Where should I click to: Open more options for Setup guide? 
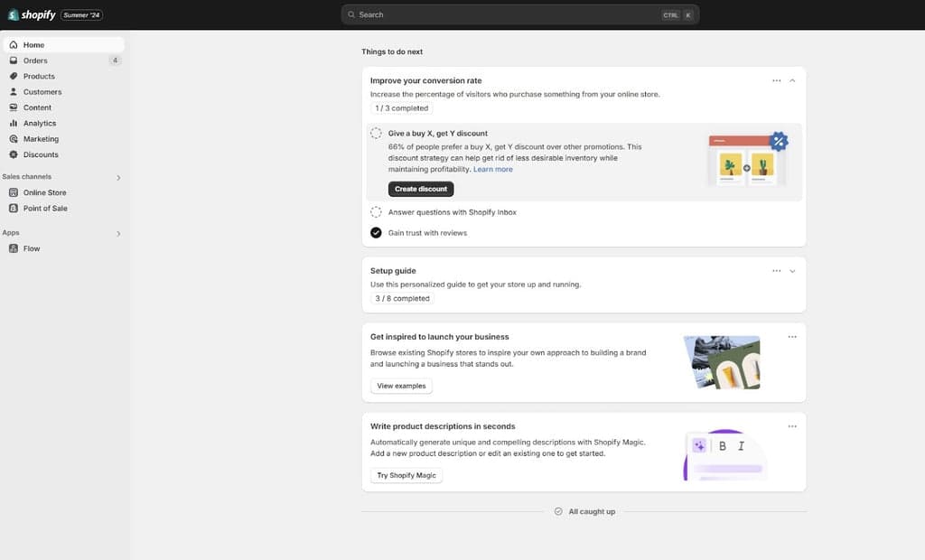pyautogui.click(x=776, y=271)
